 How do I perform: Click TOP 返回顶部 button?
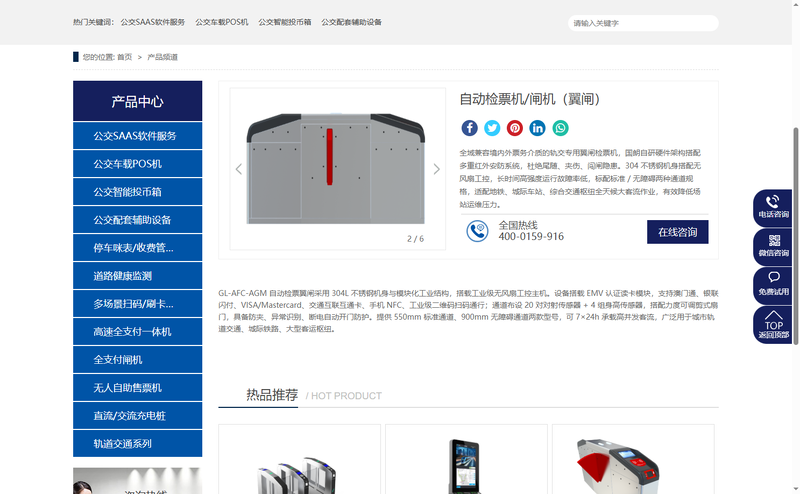pos(773,325)
